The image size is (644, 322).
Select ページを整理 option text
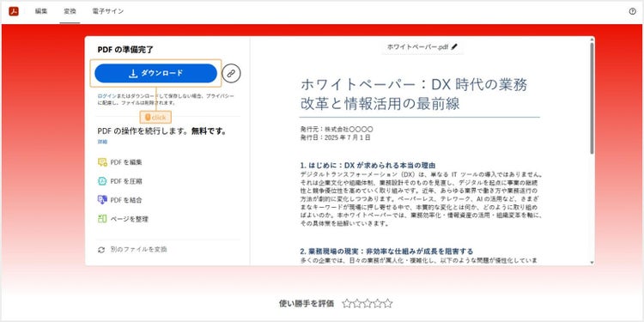(x=130, y=219)
